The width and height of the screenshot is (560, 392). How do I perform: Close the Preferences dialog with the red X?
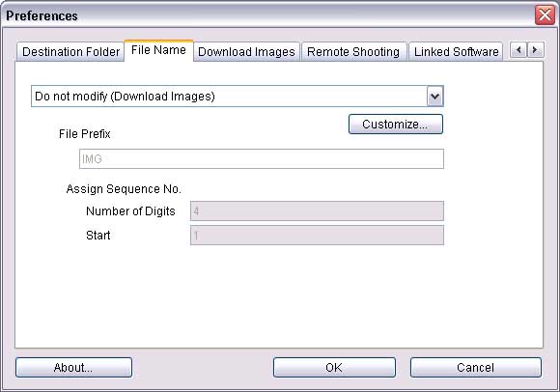coord(545,15)
